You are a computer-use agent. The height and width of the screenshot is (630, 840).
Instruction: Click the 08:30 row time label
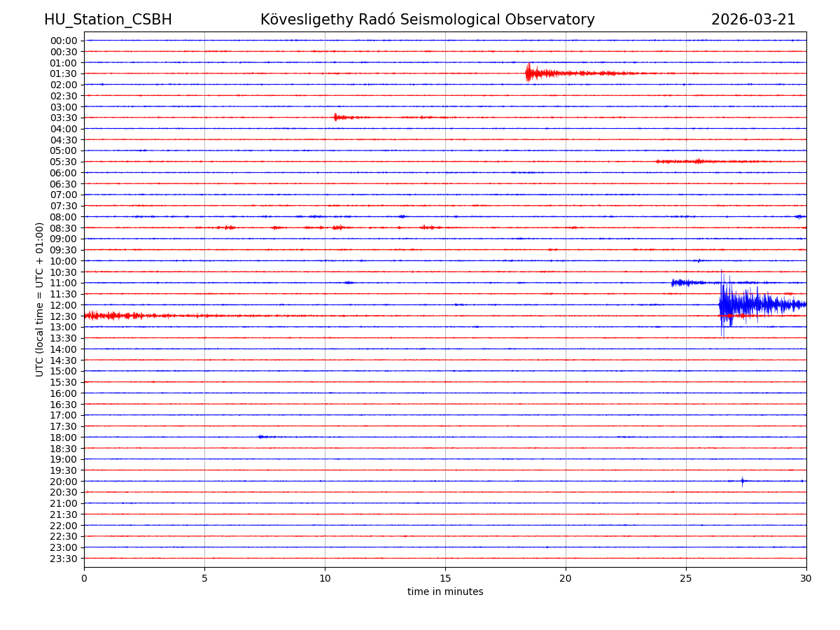[x=63, y=228]
